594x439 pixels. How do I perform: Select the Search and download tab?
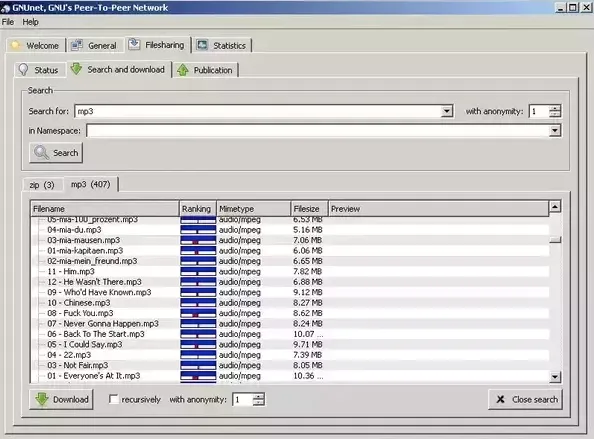tap(119, 69)
